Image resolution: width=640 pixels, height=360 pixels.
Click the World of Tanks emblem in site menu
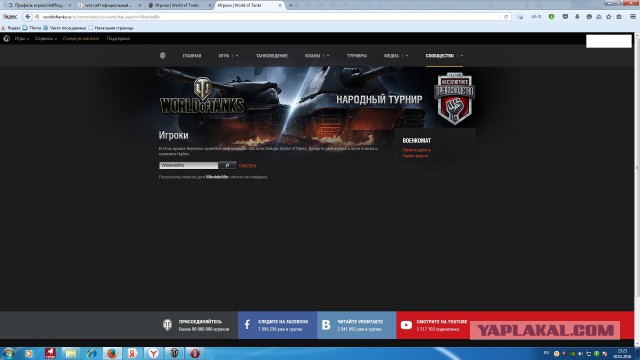coord(162,56)
